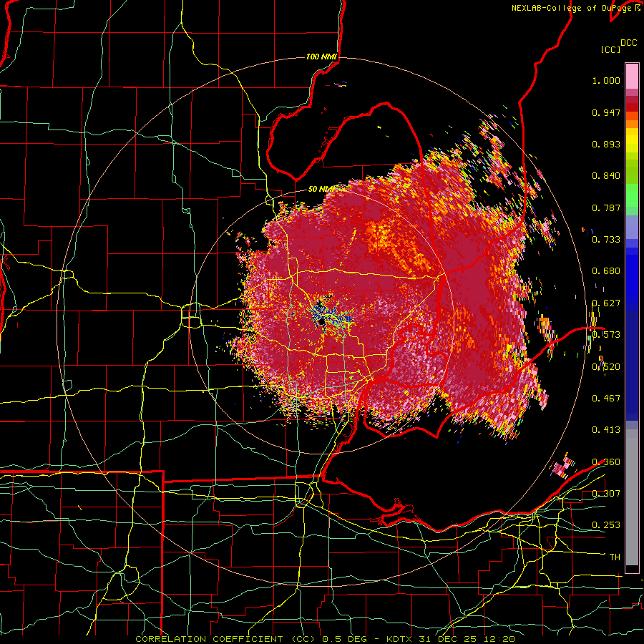Click the TH threshold label on the legend
Screen dimensions: 644x644
[615, 557]
